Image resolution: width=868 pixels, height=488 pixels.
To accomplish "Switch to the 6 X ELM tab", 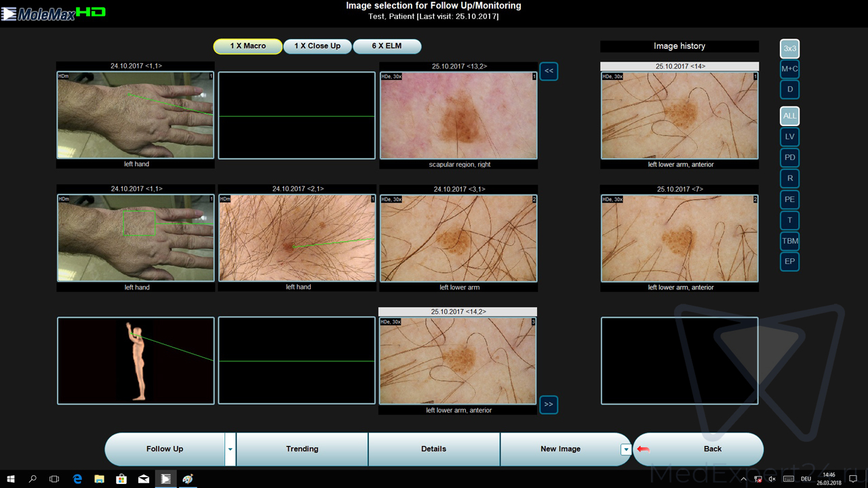I will click(387, 46).
